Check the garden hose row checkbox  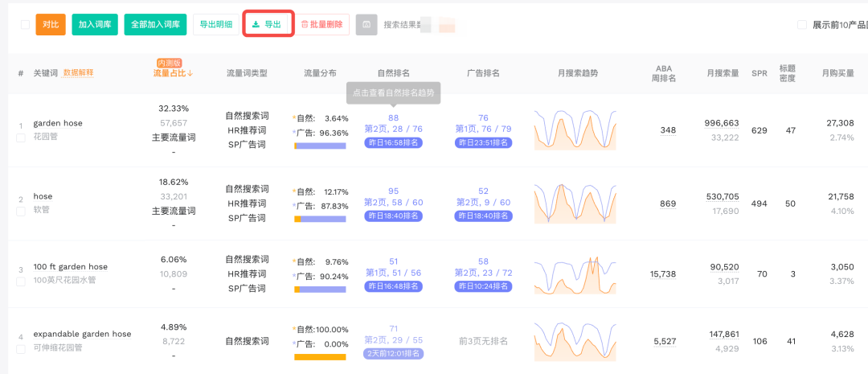[x=20, y=138]
